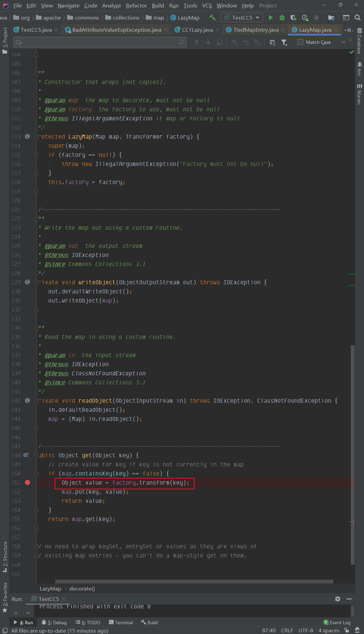This screenshot has height=634, width=364.
Task: Open the Build tool window button
Action: pos(149,622)
